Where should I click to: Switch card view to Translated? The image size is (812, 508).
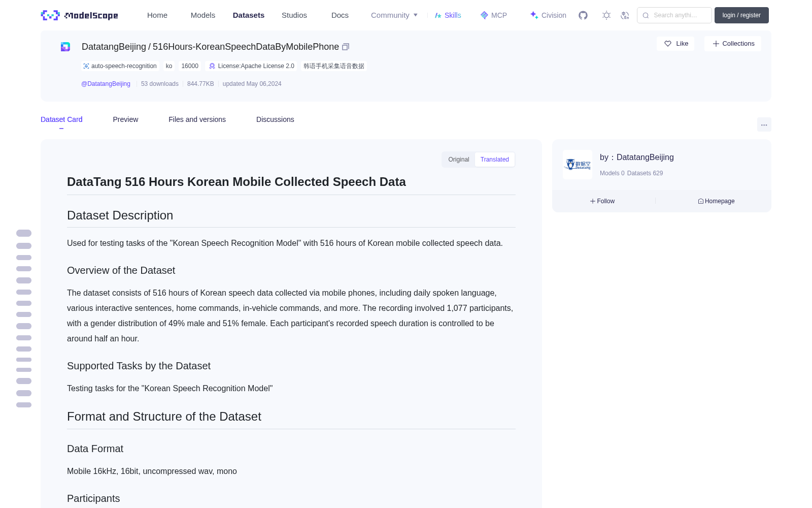tap(495, 160)
